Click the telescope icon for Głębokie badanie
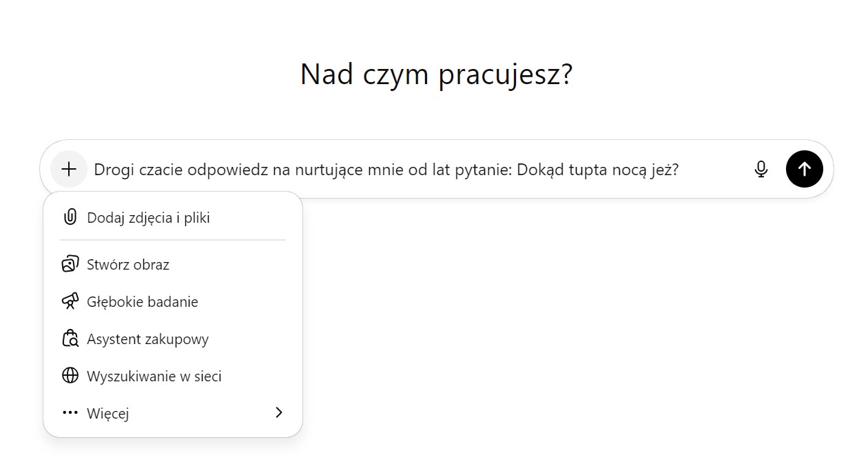The height and width of the screenshot is (462, 868). click(x=70, y=302)
